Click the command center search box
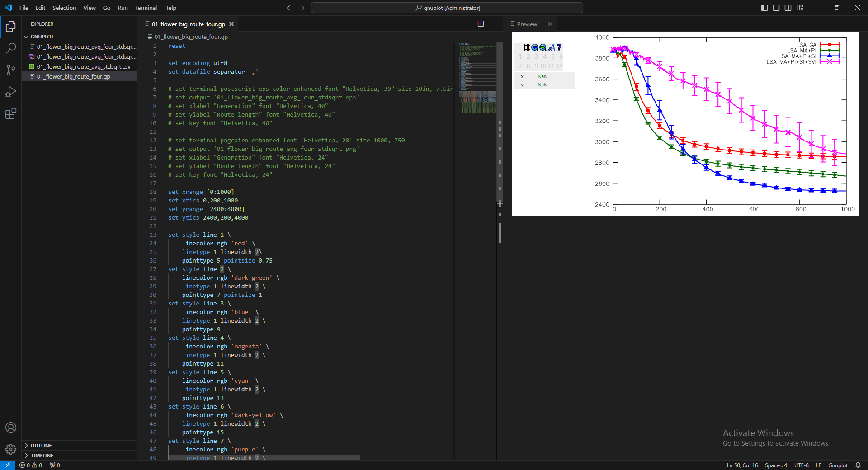 [447, 8]
